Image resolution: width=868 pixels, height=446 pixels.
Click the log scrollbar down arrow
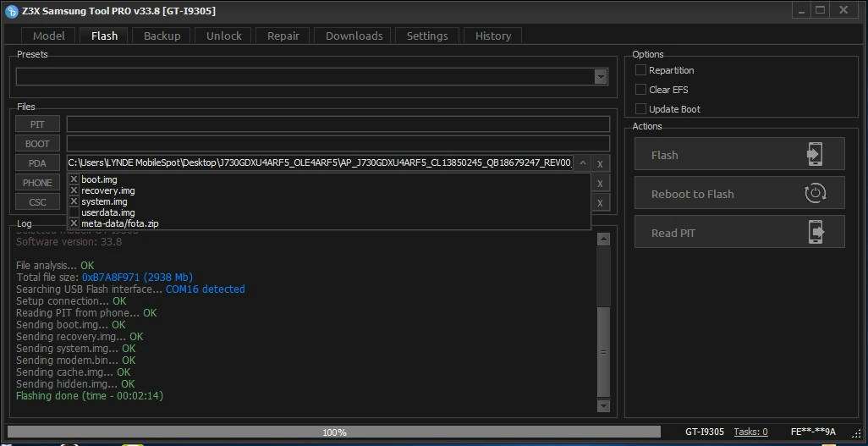[x=603, y=405]
